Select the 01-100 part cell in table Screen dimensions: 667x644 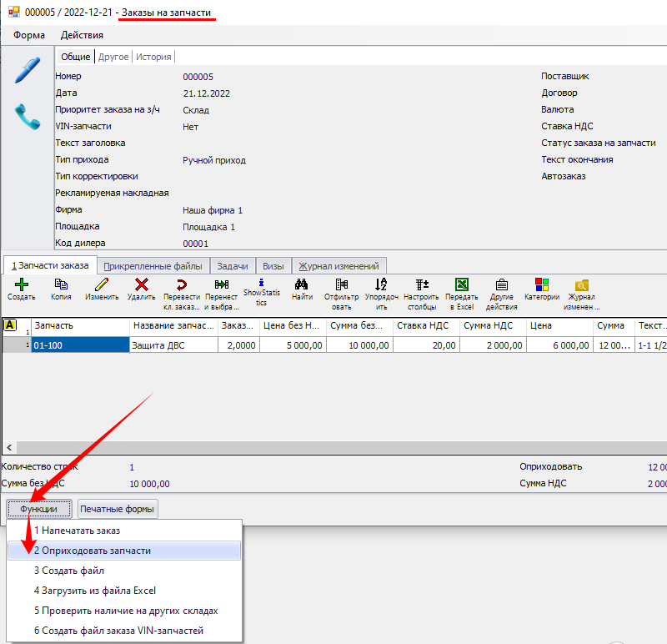click(80, 345)
